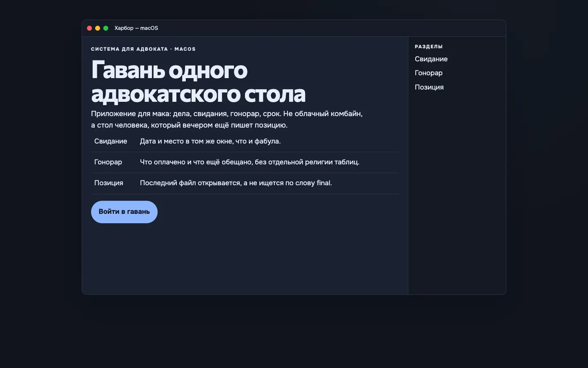Click the 'Разделы' sidebar heading

(429, 47)
